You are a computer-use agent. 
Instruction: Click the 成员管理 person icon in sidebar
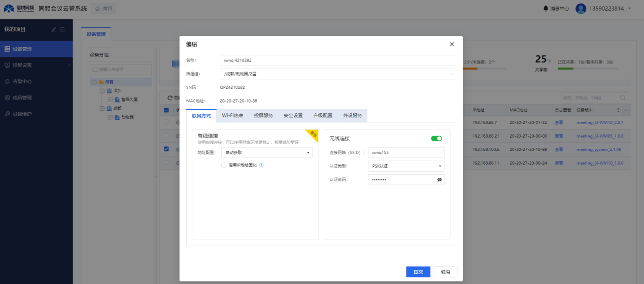(x=7, y=98)
